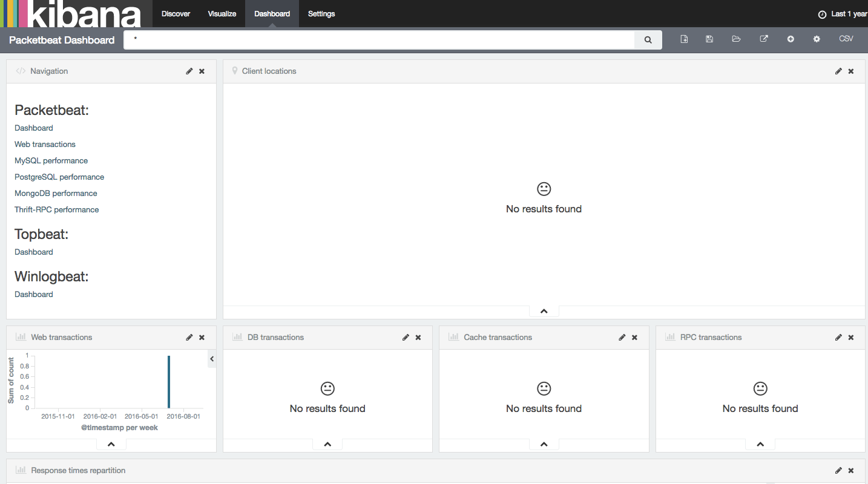868x484 pixels.
Task: Add a visualization with the plus icon
Action: point(791,39)
